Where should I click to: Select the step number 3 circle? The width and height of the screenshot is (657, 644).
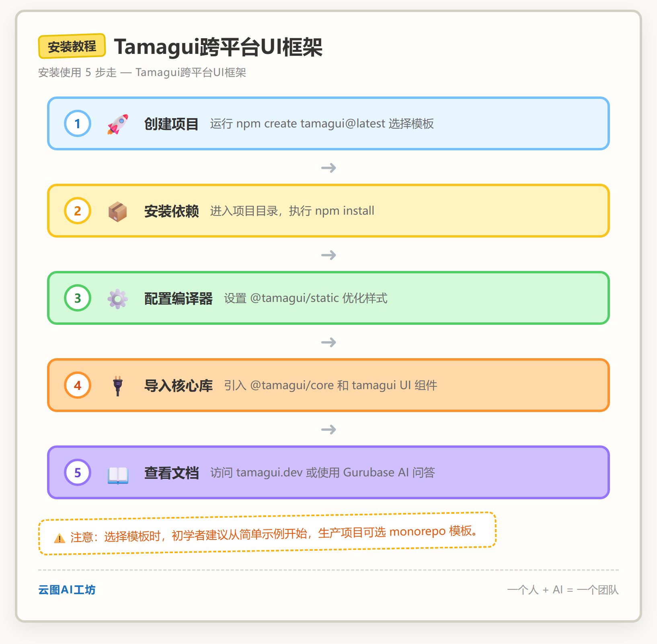[x=78, y=298]
